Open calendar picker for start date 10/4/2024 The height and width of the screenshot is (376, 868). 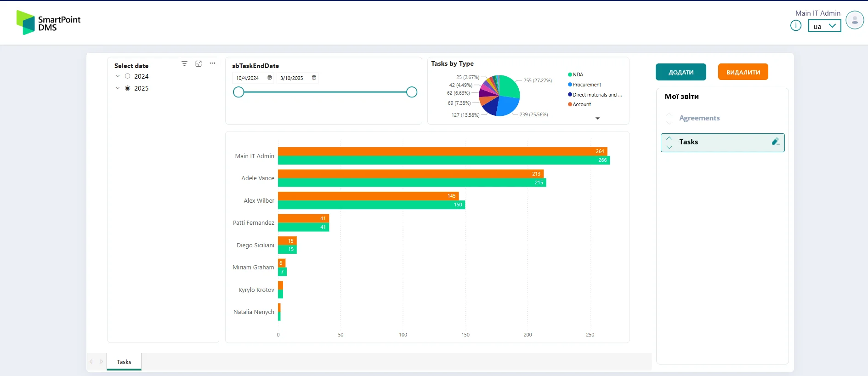pos(270,78)
